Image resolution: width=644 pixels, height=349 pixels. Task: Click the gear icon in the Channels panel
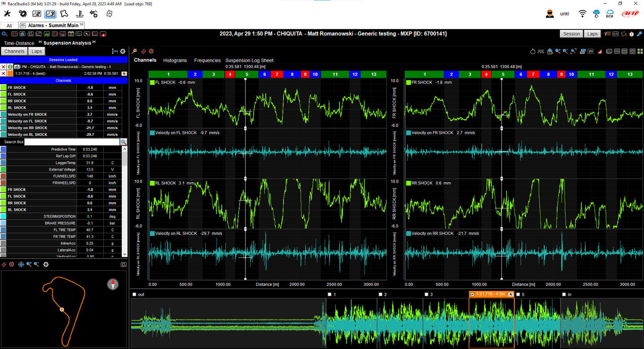123,51
